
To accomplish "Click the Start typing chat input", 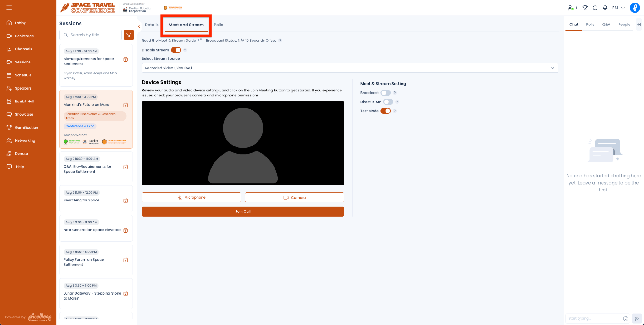I will pyautogui.click(x=594, y=318).
